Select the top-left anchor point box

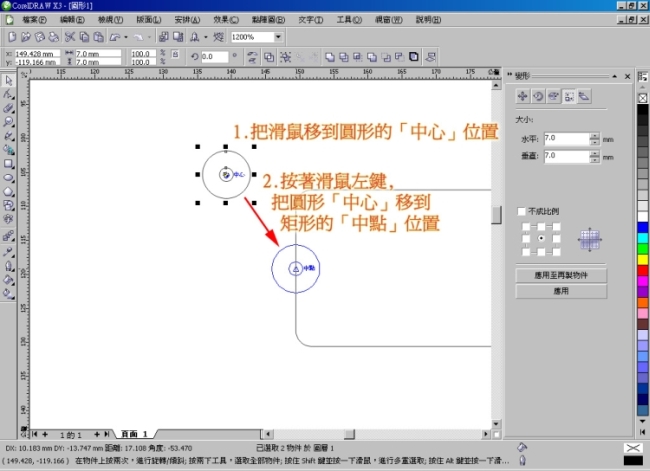coord(526,226)
